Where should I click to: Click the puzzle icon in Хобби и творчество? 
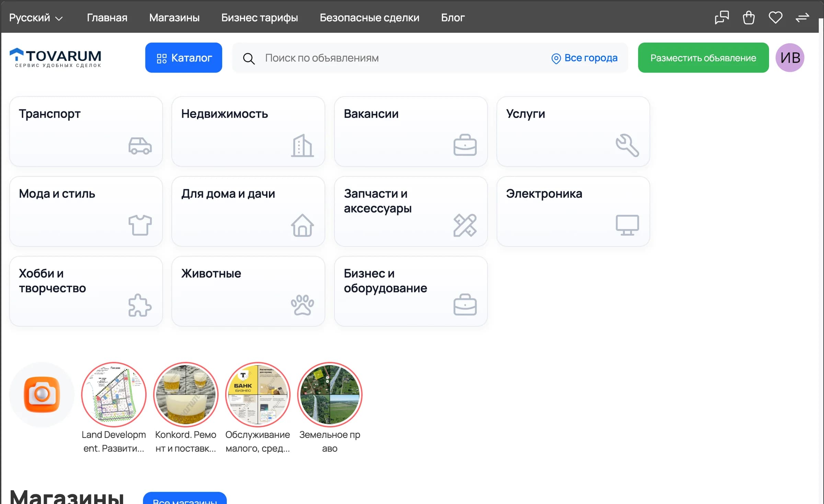140,305
